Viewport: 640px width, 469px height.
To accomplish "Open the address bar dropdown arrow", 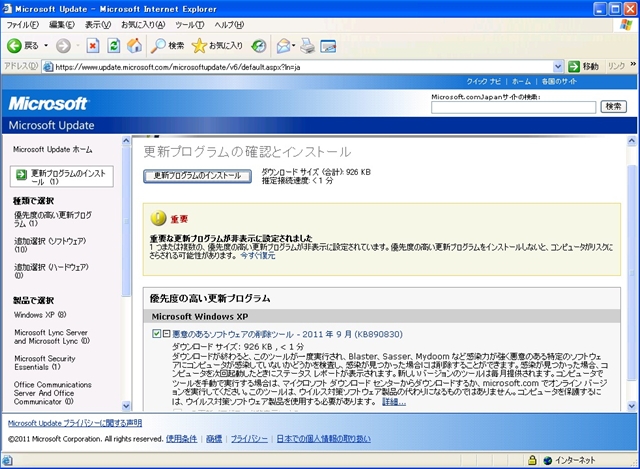I will (558, 67).
